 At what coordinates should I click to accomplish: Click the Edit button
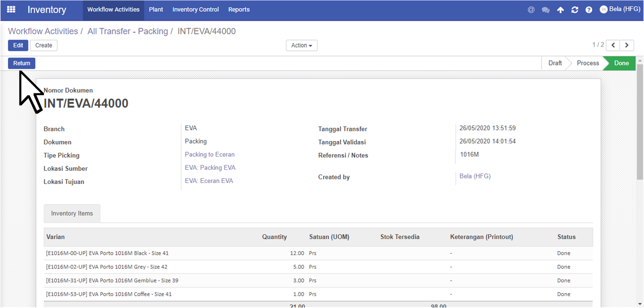(18, 45)
